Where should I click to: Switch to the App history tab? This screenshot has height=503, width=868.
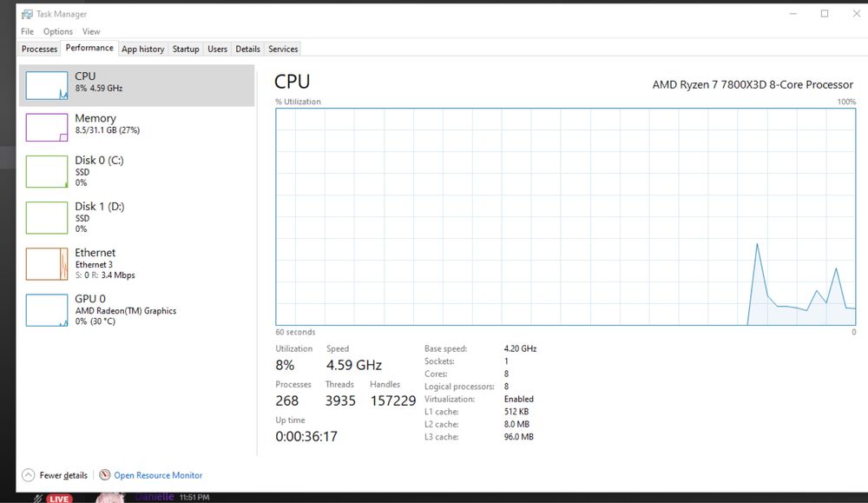(142, 50)
